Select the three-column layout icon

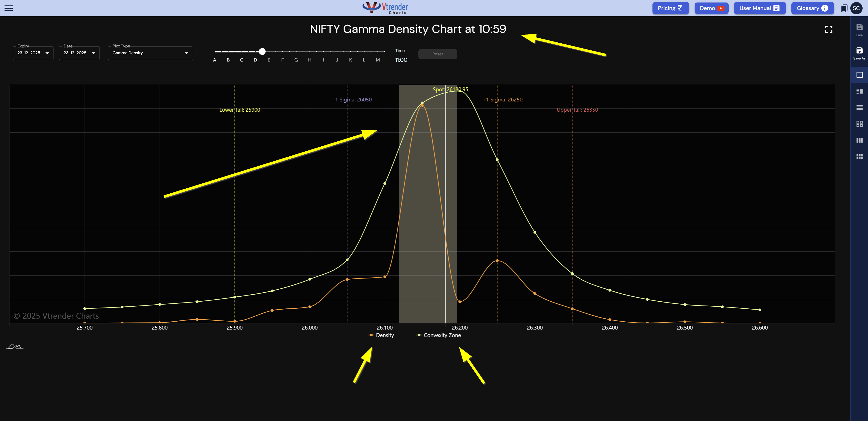(859, 140)
